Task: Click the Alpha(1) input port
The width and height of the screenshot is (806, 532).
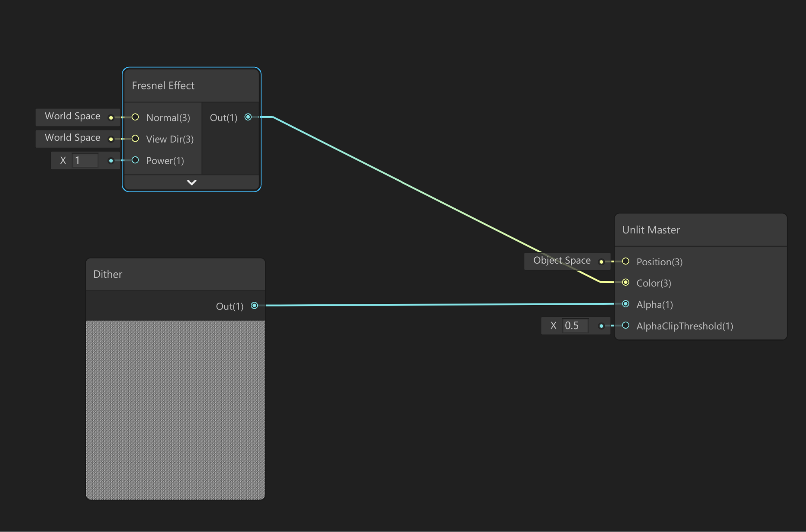Action: 625,304
